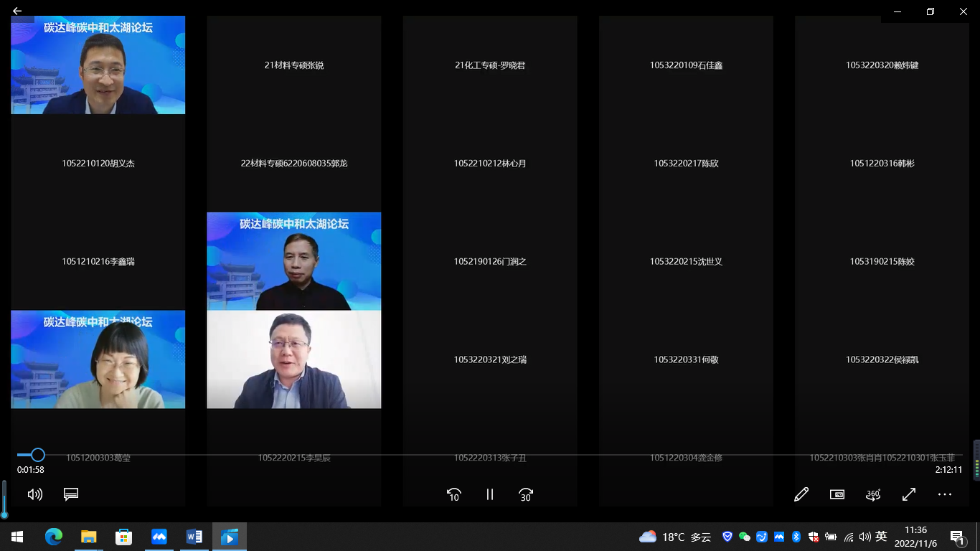Viewport: 980px width, 551px height.
Task: Open the Windows Start menu
Action: point(17,537)
